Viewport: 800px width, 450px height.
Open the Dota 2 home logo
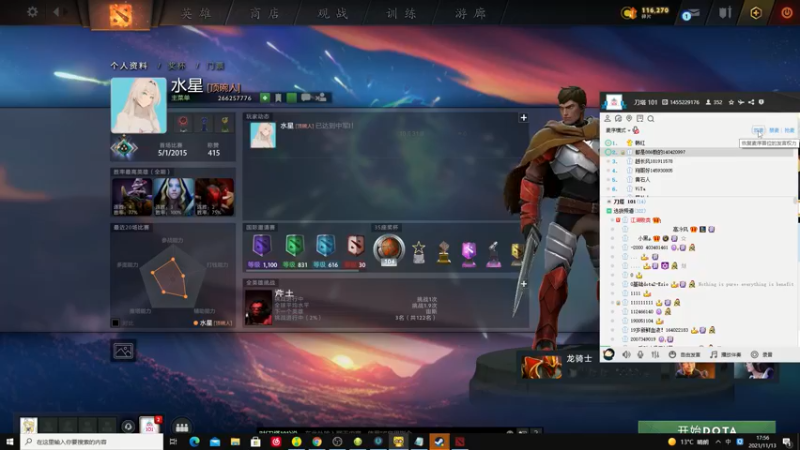(121, 15)
